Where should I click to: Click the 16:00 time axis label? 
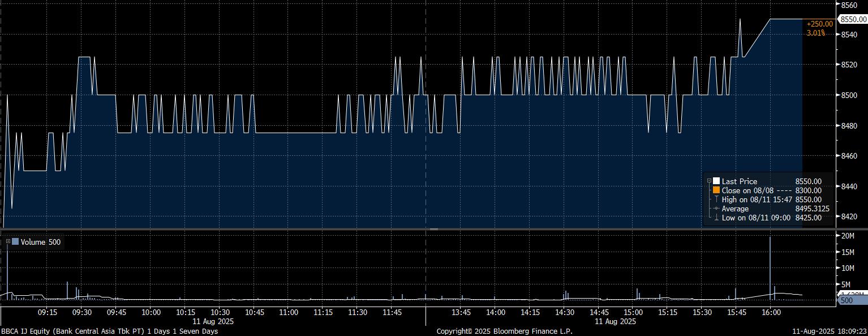(771, 312)
